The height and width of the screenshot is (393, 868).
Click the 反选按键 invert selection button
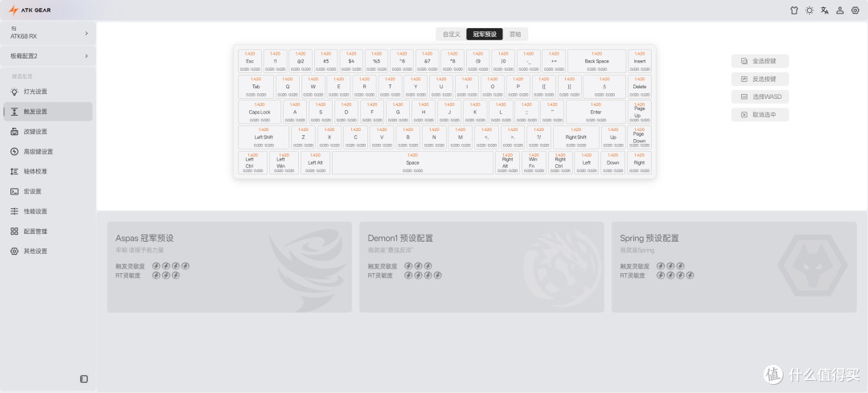[x=759, y=79]
